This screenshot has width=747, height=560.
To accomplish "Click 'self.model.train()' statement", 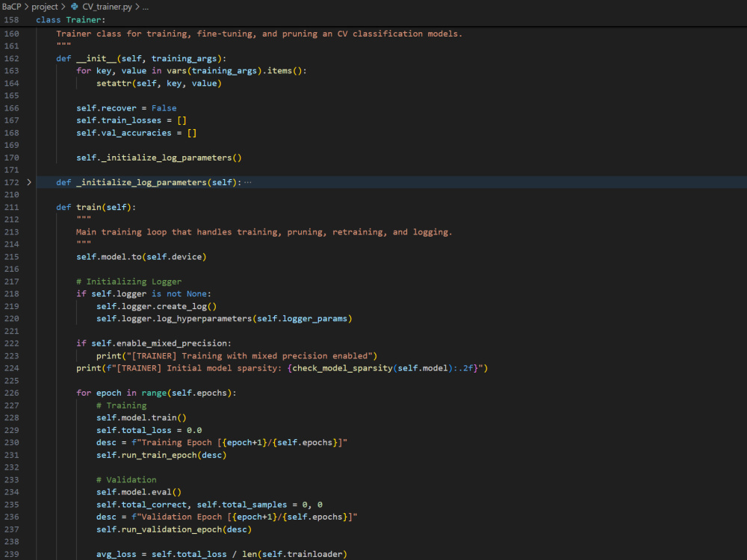I will pos(141,417).
